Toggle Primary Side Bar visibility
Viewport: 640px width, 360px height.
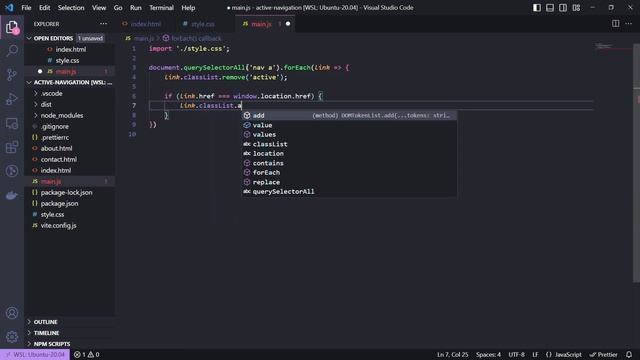click(537, 8)
